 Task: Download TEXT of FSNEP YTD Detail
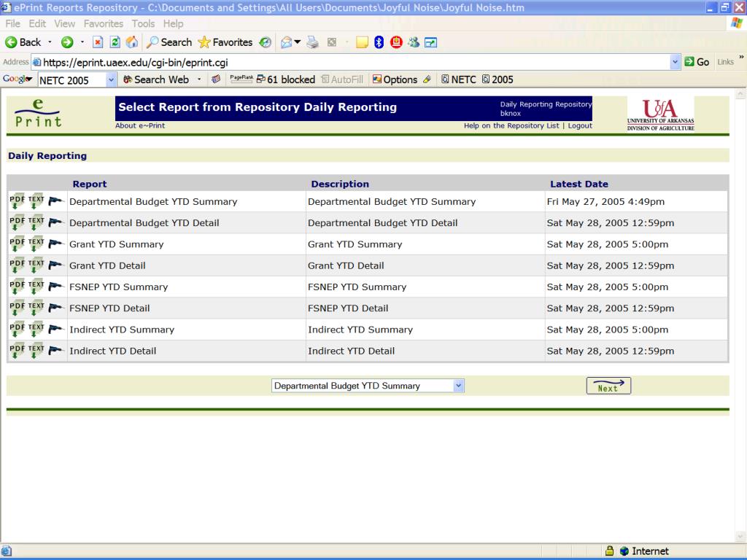point(36,308)
